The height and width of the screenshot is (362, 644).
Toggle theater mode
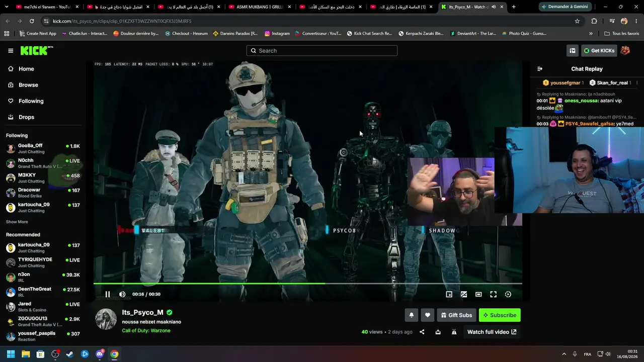[x=478, y=294]
